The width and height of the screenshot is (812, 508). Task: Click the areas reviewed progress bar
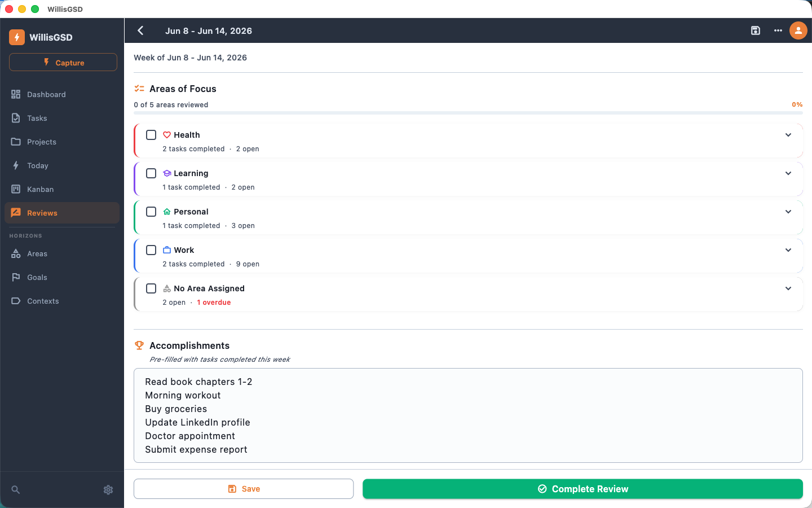[468, 113]
